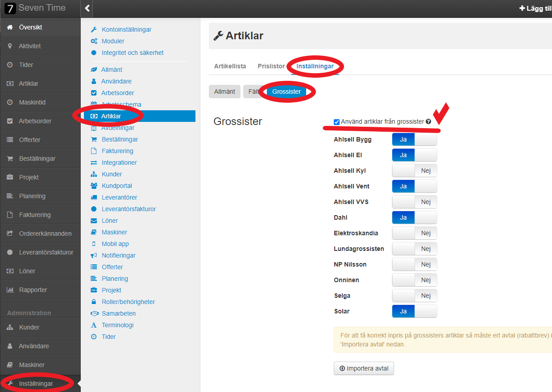
Task: Click the Användare person icon under Administration
Action: tap(10, 346)
